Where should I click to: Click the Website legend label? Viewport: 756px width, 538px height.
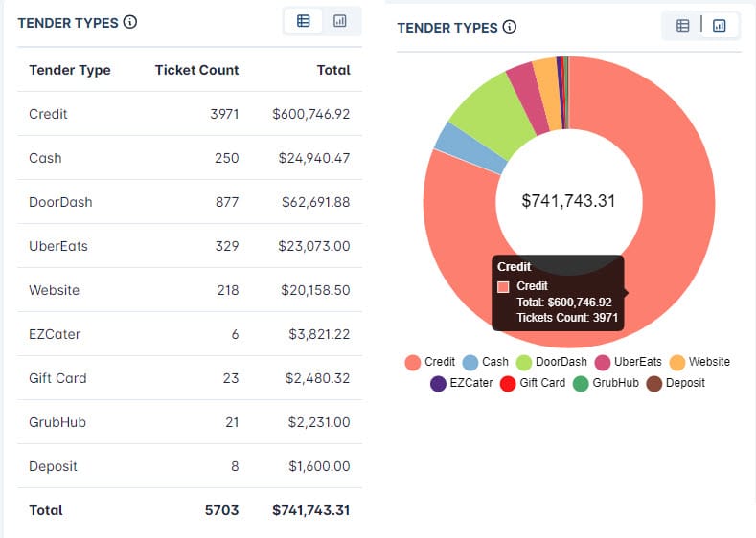coord(709,362)
